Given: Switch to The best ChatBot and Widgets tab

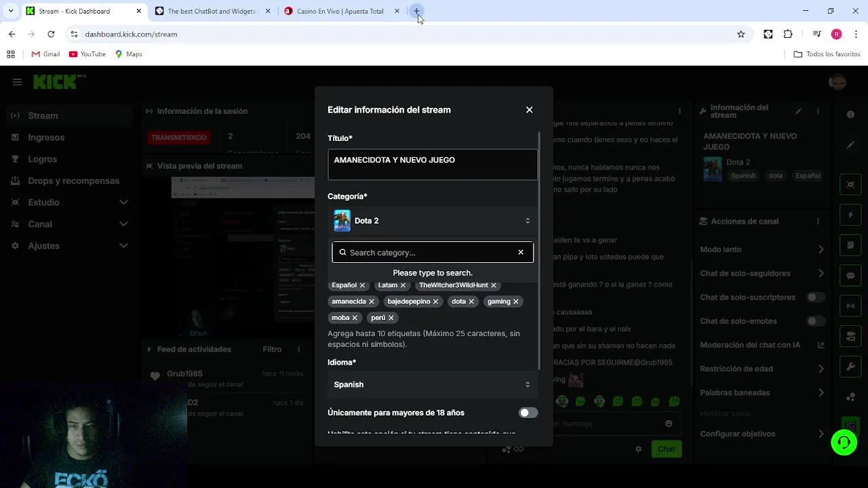Looking at the screenshot, I should pyautogui.click(x=212, y=11).
